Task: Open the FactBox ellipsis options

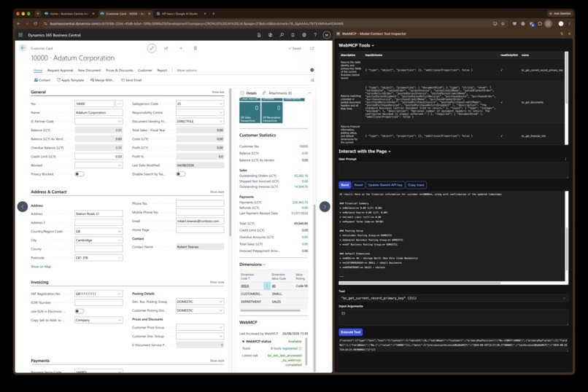Action: (309, 93)
